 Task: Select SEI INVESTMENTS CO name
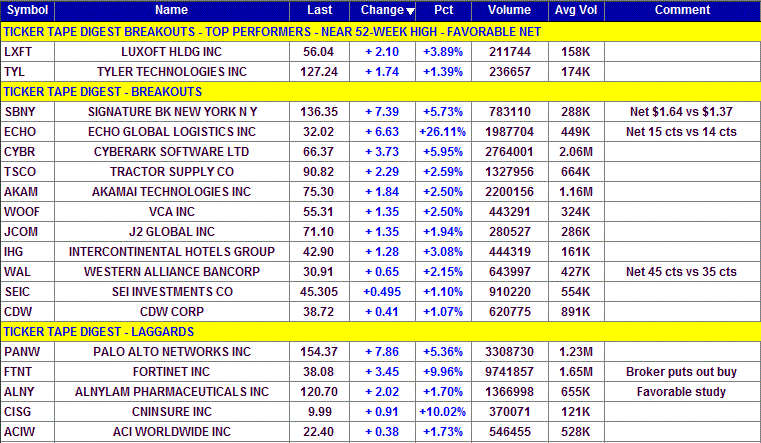(172, 292)
